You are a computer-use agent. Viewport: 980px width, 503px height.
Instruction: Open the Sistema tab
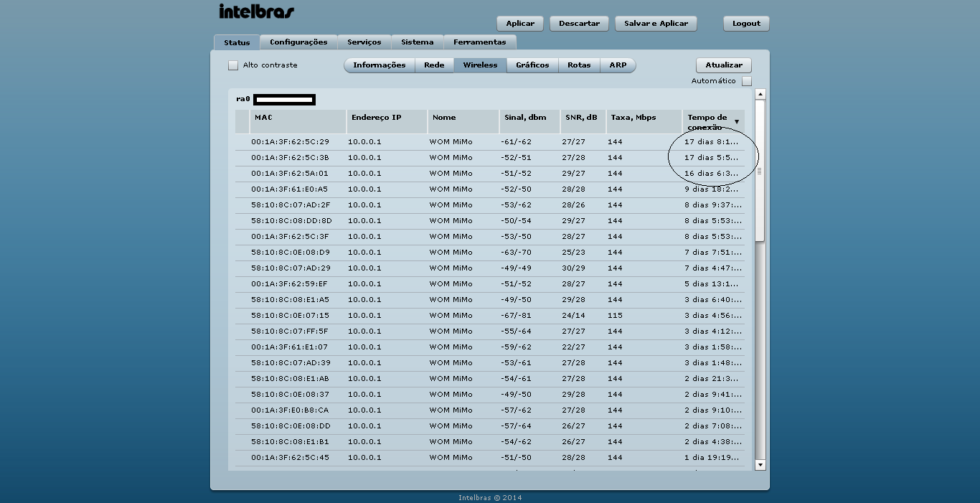point(418,42)
